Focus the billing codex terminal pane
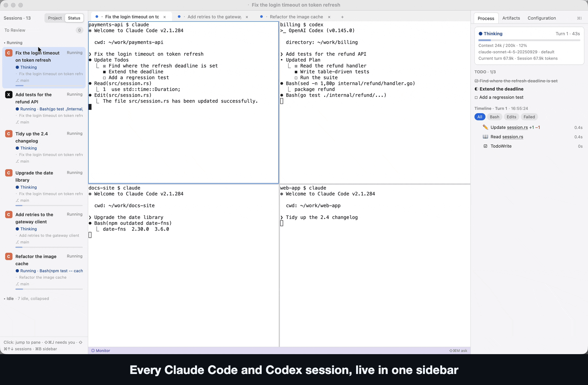Screen dimensions: 588x385 [375, 102]
